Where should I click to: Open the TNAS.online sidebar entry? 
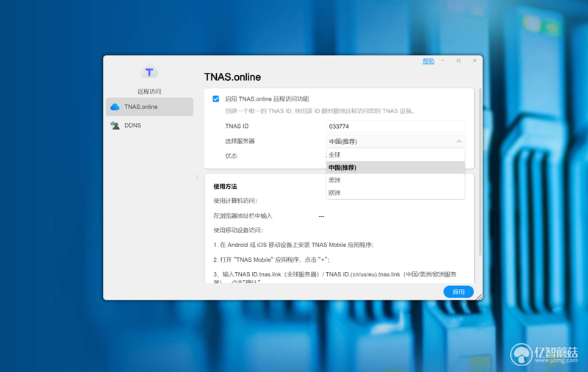coord(150,107)
